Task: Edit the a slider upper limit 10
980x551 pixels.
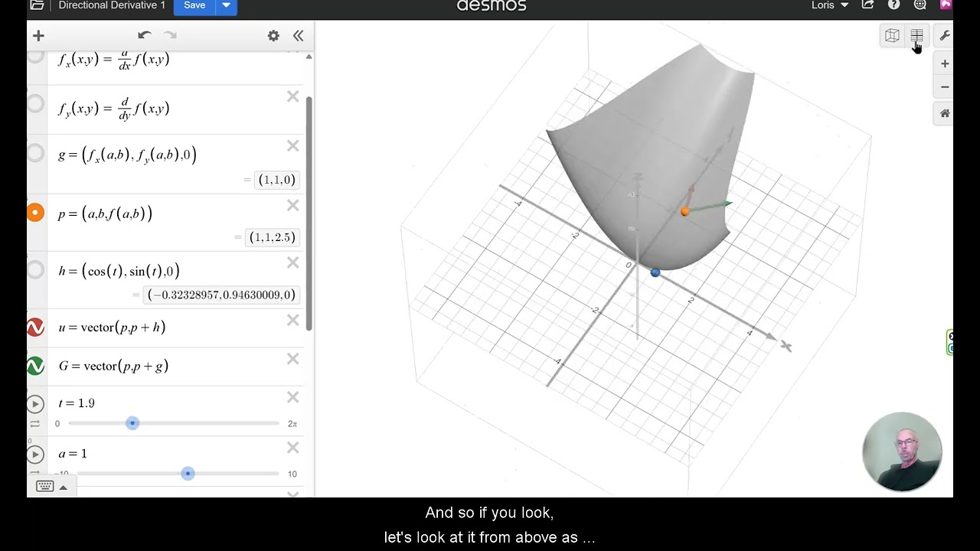Action: 292,474
